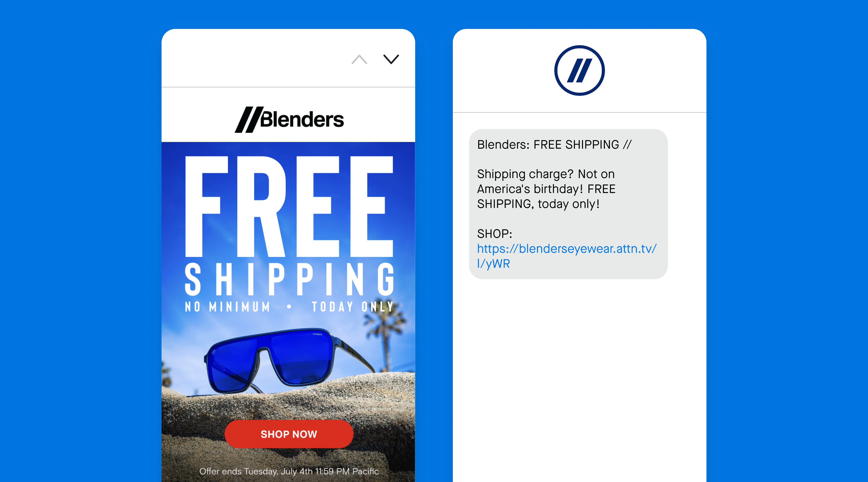Click the previous message up chevron
Screen dimensions: 868x482
(x=359, y=59)
